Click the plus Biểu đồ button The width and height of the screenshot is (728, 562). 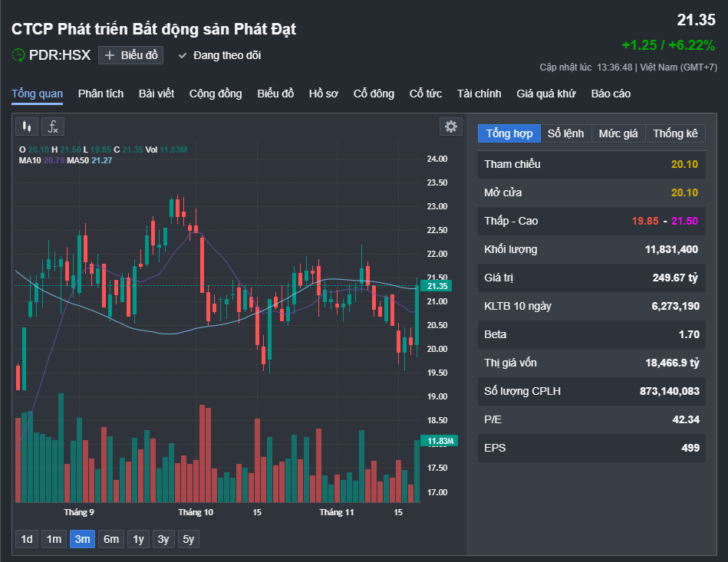click(x=130, y=55)
